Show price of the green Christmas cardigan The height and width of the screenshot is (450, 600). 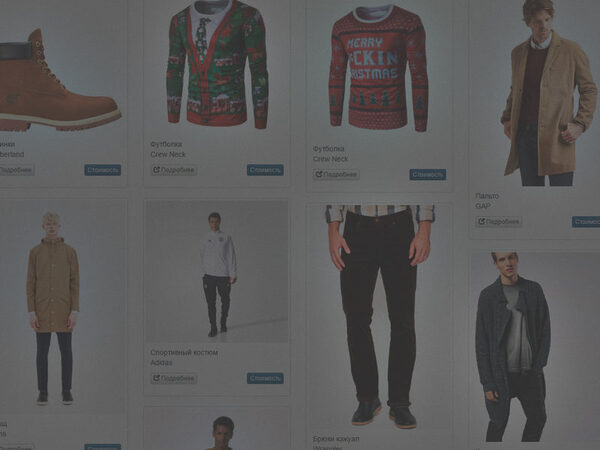point(265,170)
